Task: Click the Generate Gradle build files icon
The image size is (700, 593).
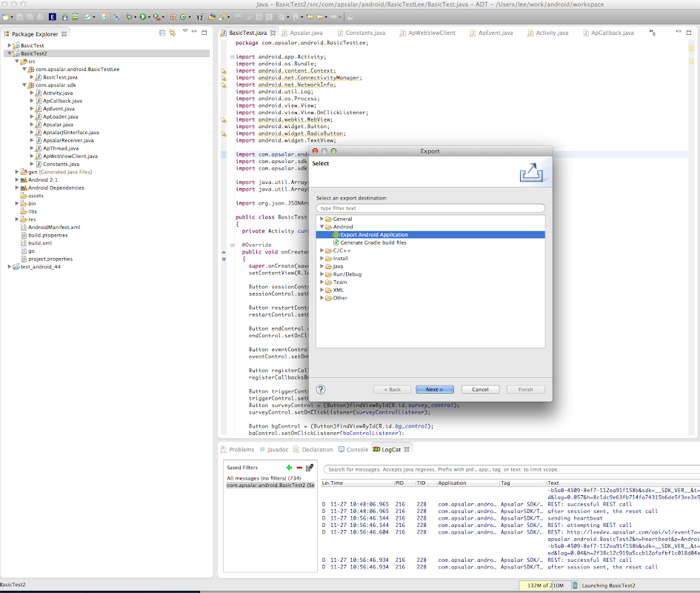Action: pyautogui.click(x=336, y=242)
